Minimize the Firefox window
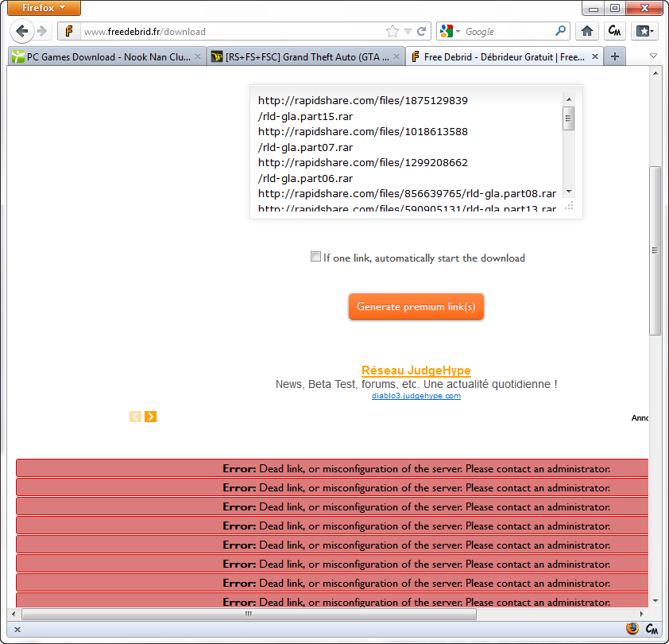The width and height of the screenshot is (669, 644). [x=593, y=8]
